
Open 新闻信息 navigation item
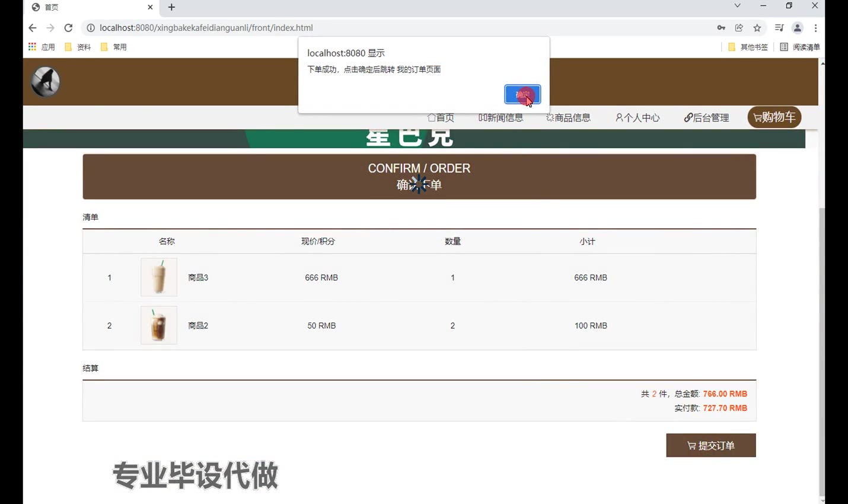click(x=501, y=117)
